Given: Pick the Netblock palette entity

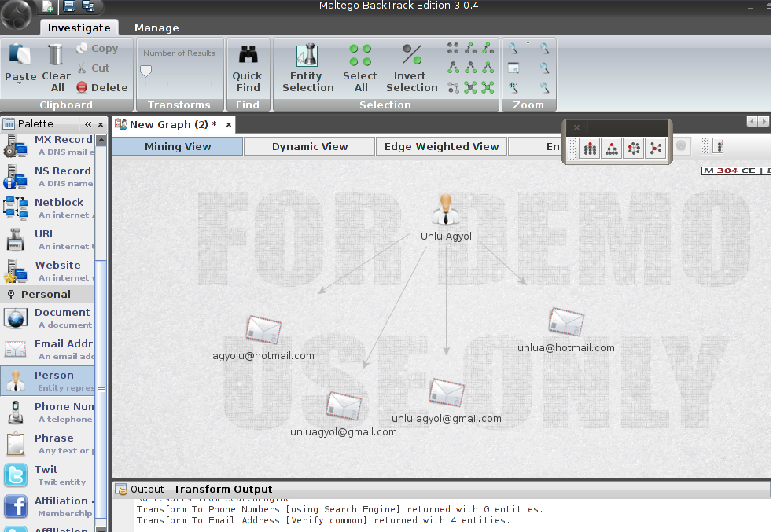Looking at the screenshot, I should pos(48,208).
